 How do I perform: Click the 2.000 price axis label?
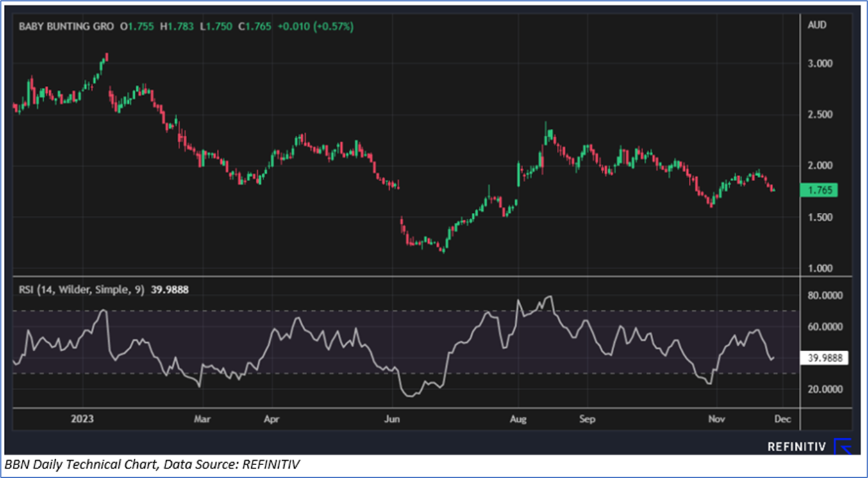click(820, 166)
